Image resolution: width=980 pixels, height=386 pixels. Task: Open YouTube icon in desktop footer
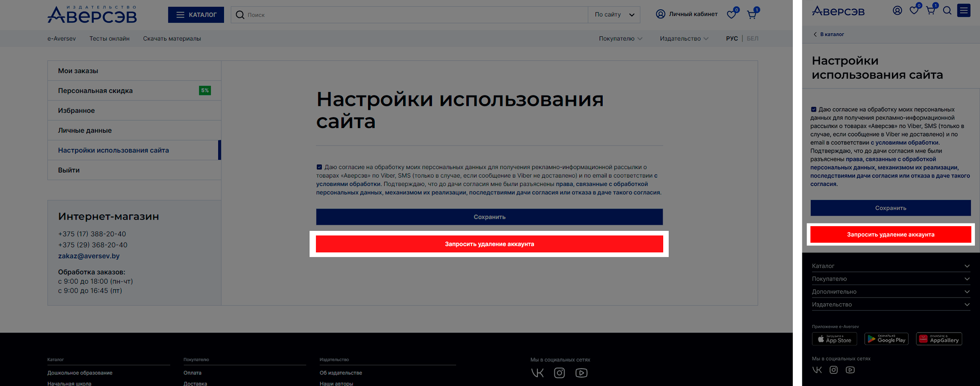click(581, 373)
